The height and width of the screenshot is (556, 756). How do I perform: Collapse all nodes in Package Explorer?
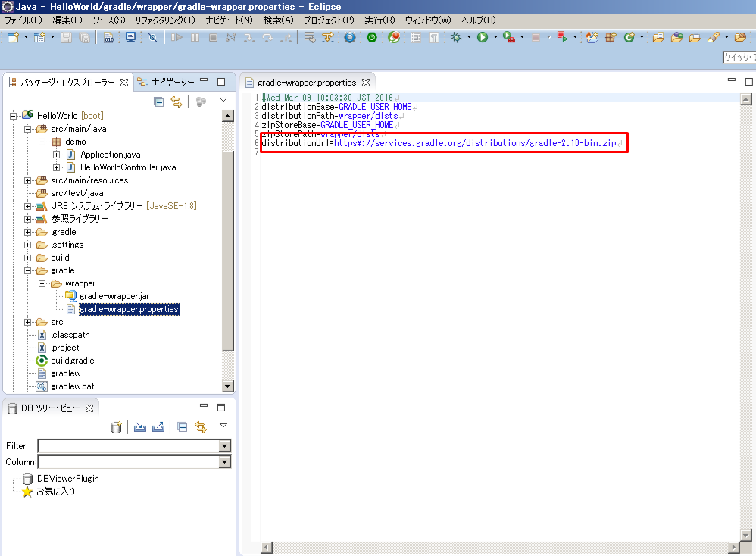click(x=158, y=100)
